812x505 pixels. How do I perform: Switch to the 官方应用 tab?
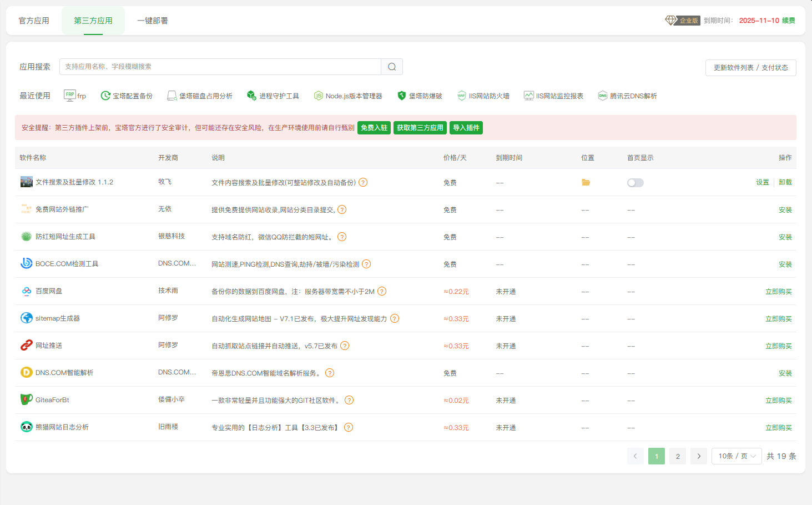coord(33,20)
